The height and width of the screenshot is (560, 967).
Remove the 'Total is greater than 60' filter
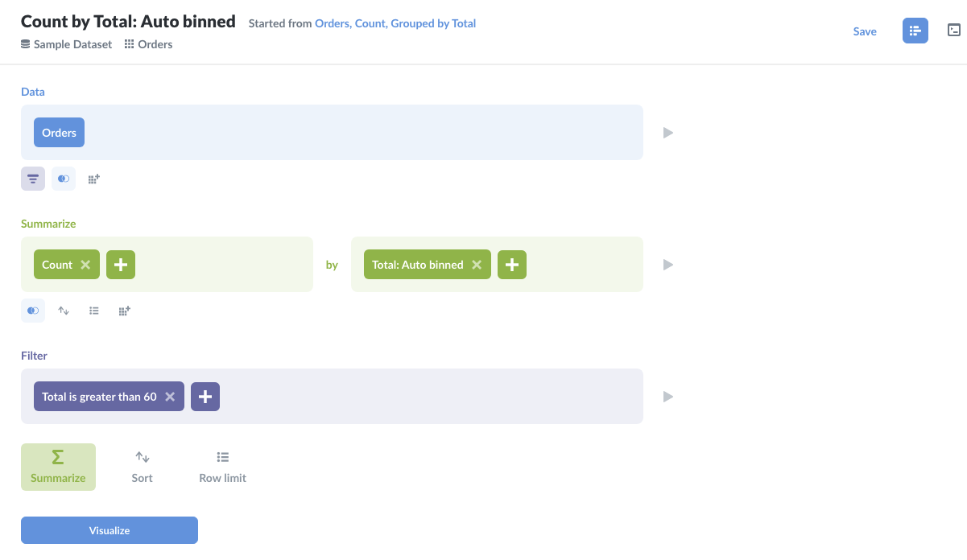(170, 396)
